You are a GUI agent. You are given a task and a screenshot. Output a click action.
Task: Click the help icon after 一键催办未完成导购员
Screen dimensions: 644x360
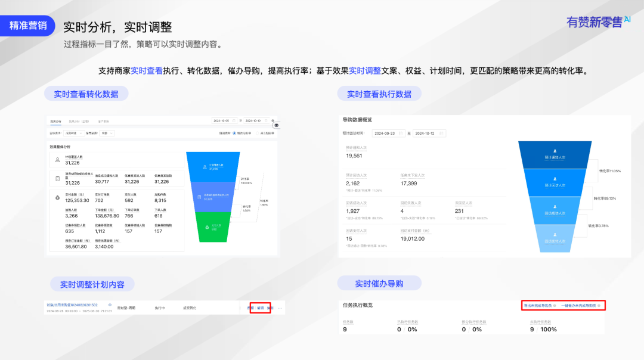(x=599, y=305)
